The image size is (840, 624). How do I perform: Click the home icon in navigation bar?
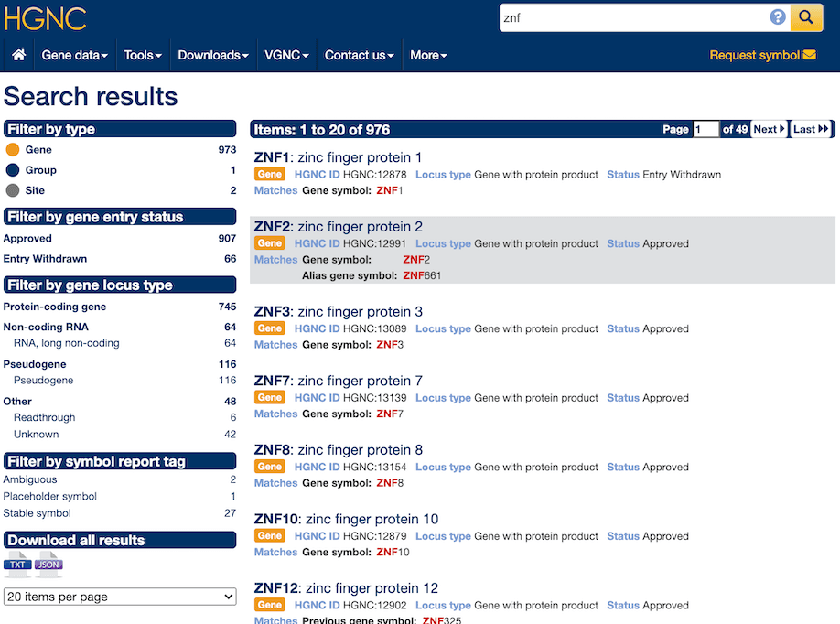(x=18, y=55)
